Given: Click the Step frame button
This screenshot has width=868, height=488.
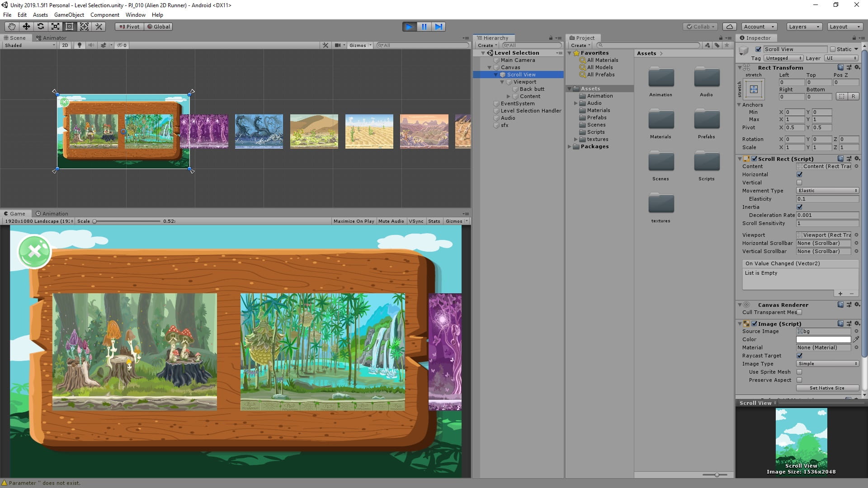Looking at the screenshot, I should tap(439, 27).
